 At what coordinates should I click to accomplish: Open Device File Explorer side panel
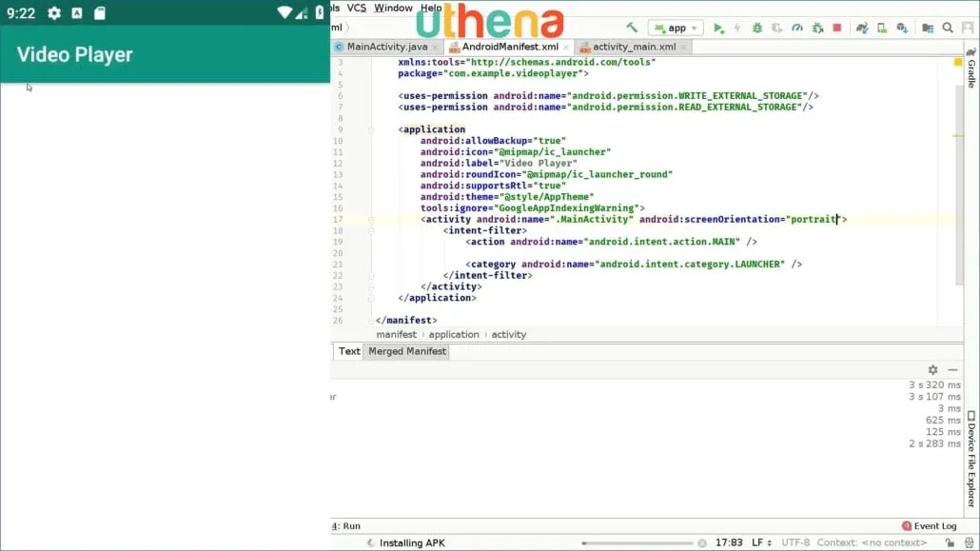point(971,459)
